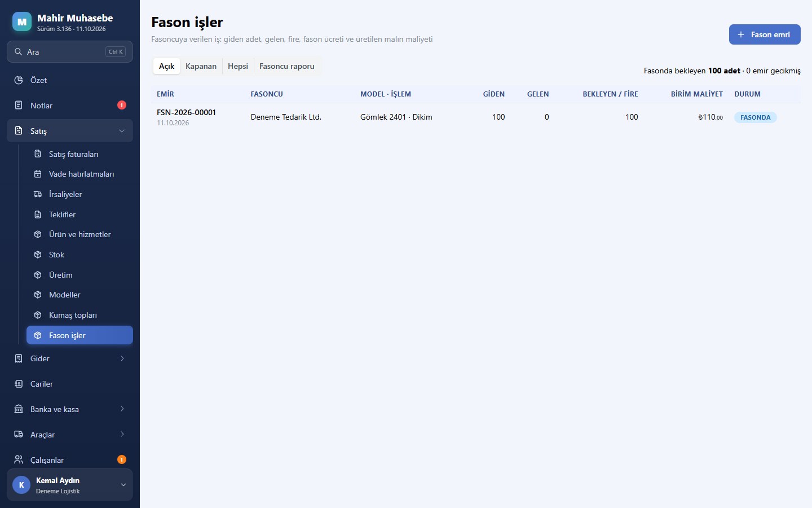This screenshot has width=812, height=508.
Task: Open order FSN-2026-00001
Action: (x=186, y=112)
